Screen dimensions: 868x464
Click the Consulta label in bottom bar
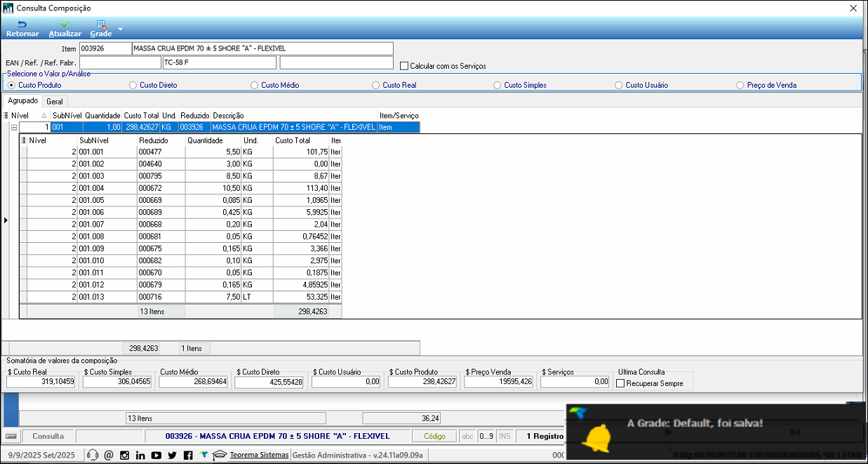(48, 436)
